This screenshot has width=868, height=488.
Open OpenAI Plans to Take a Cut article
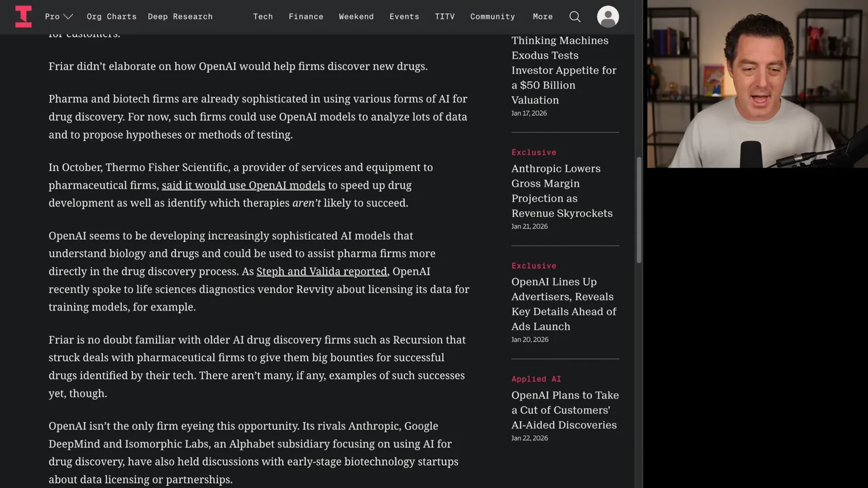(x=565, y=410)
